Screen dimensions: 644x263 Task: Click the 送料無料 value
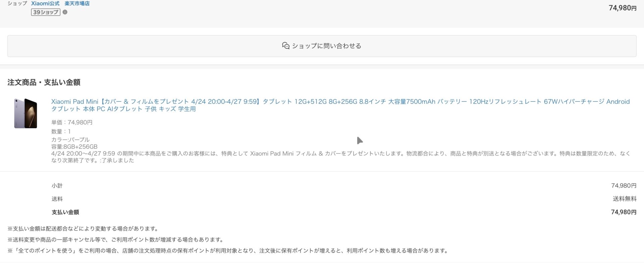coord(625,199)
